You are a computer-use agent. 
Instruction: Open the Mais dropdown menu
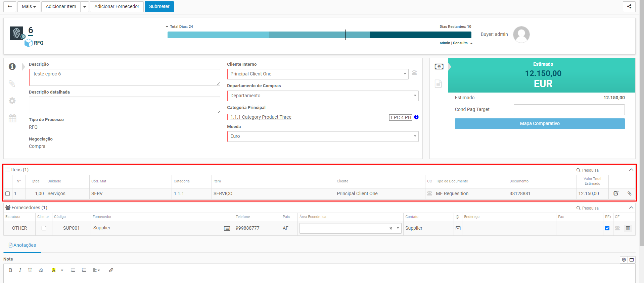(x=29, y=6)
